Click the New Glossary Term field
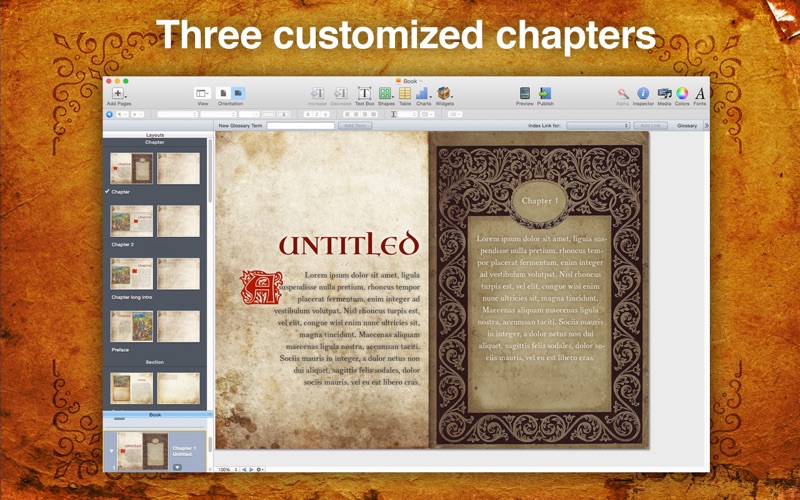 [x=301, y=126]
